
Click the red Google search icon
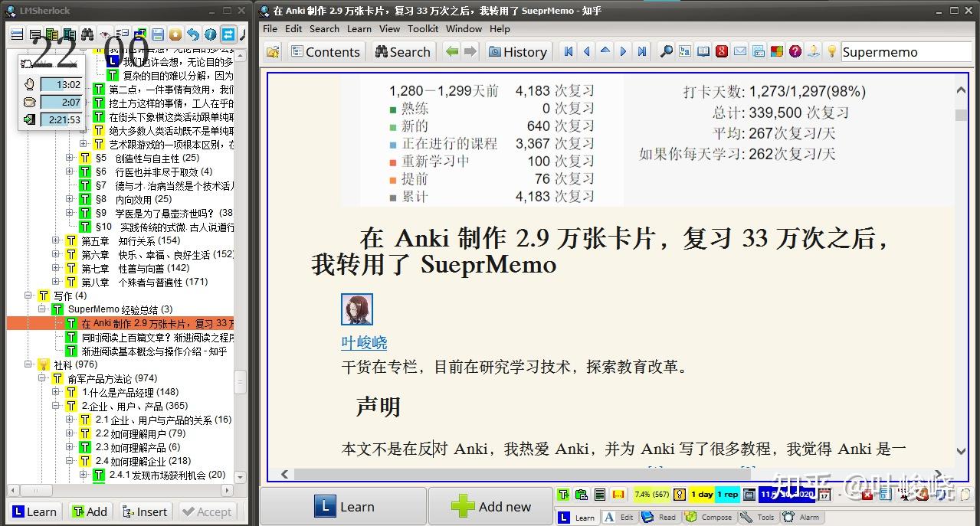point(722,51)
